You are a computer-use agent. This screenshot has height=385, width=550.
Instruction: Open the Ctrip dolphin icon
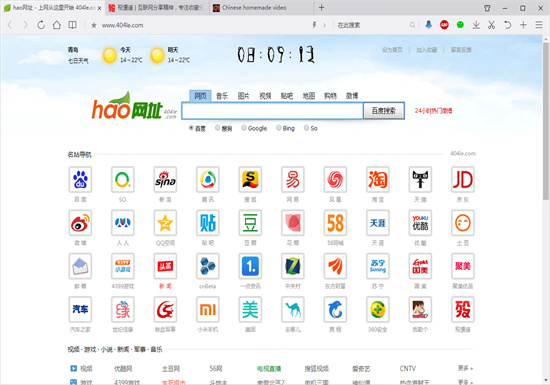pos(335,309)
